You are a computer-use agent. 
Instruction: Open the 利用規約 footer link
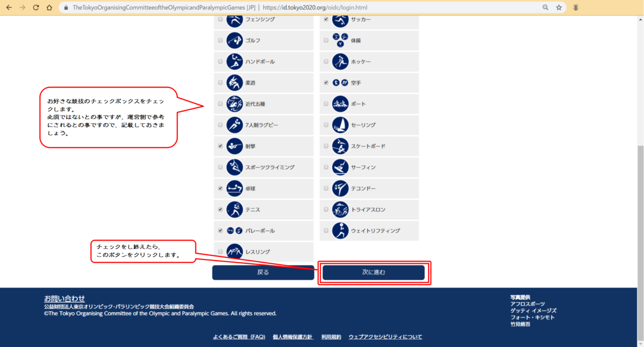point(331,337)
